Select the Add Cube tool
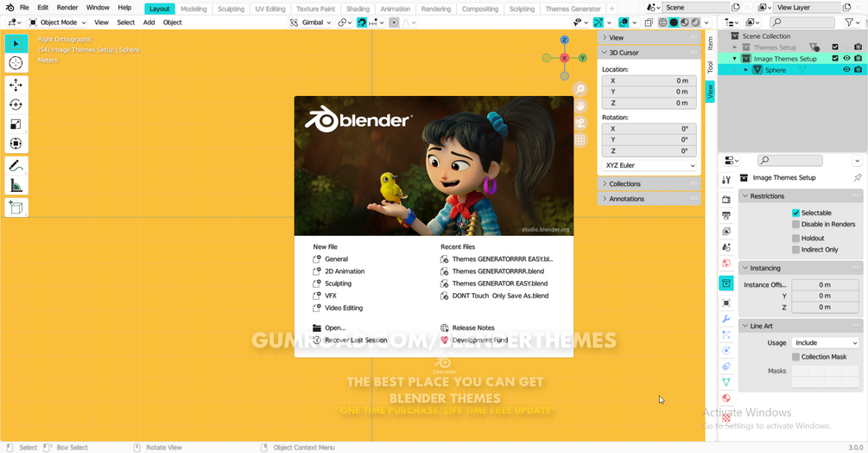The height and width of the screenshot is (453, 868). click(x=16, y=207)
